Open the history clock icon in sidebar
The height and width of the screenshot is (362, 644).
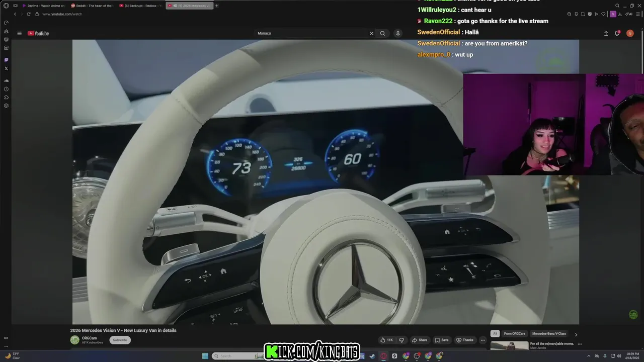[6, 89]
